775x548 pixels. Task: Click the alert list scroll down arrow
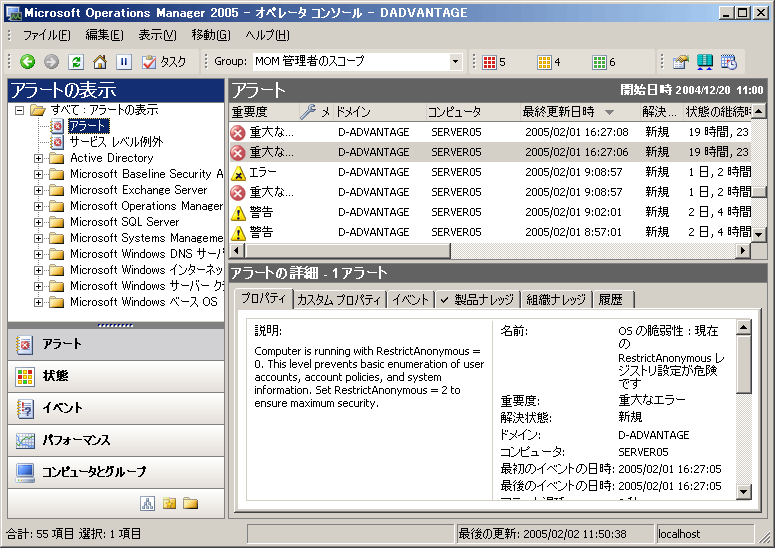pyautogui.click(x=759, y=234)
